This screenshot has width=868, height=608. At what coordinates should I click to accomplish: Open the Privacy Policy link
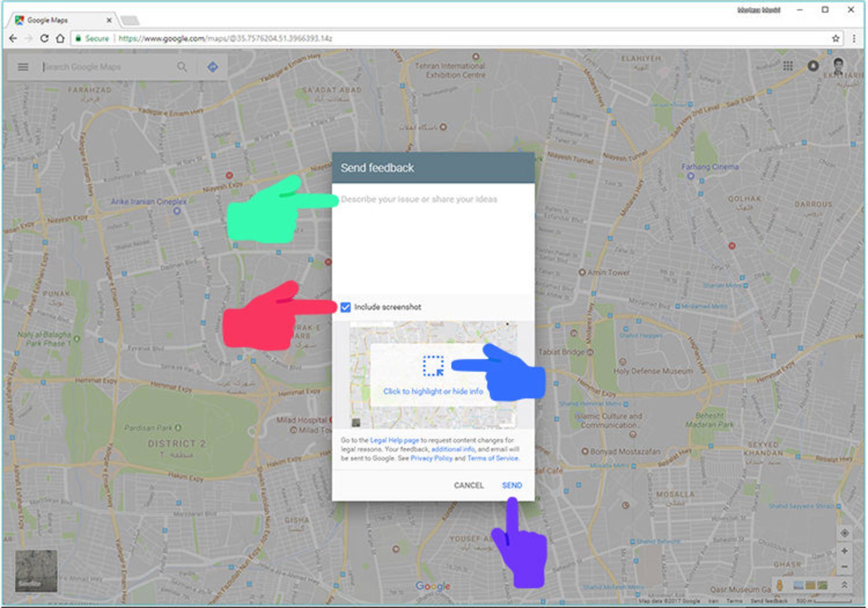pos(431,458)
